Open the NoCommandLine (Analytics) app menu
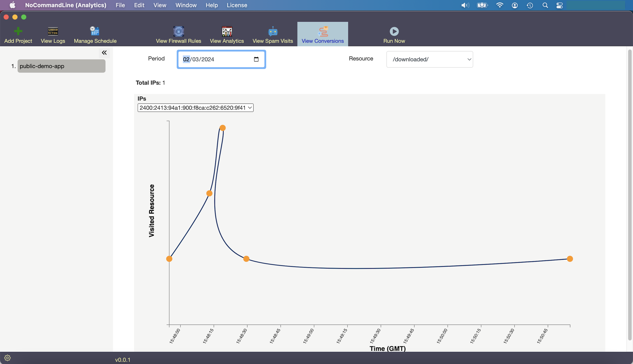This screenshot has height=364, width=633. pyautogui.click(x=66, y=5)
